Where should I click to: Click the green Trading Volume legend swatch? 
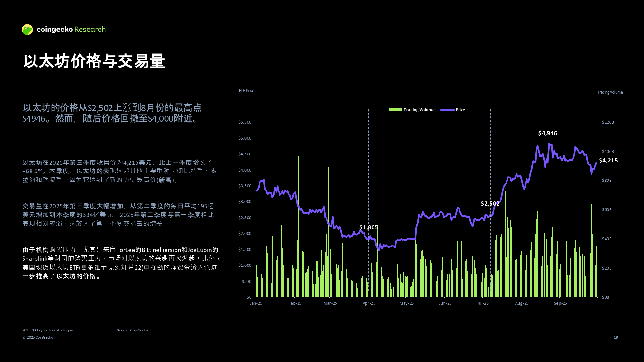click(x=395, y=110)
